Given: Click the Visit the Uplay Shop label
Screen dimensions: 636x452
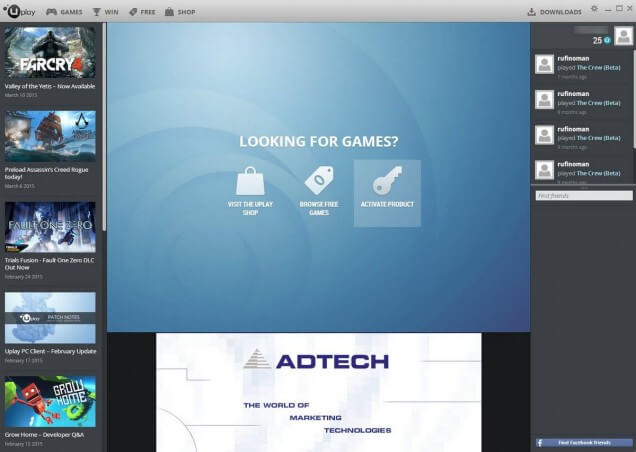Looking at the screenshot, I should [x=250, y=208].
